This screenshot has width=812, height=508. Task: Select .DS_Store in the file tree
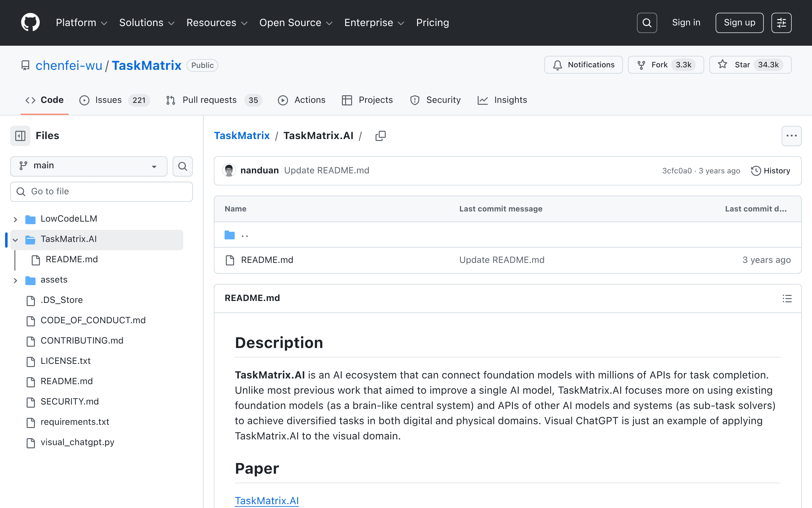[62, 300]
